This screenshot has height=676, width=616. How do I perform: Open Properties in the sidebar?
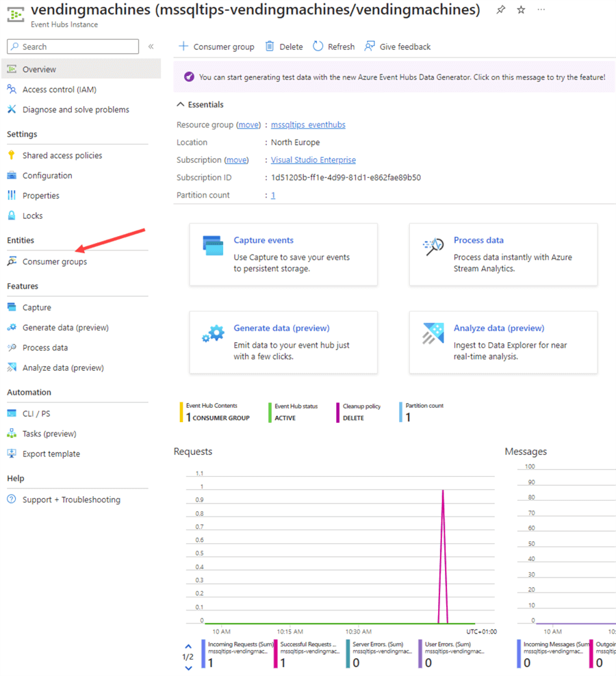point(41,196)
